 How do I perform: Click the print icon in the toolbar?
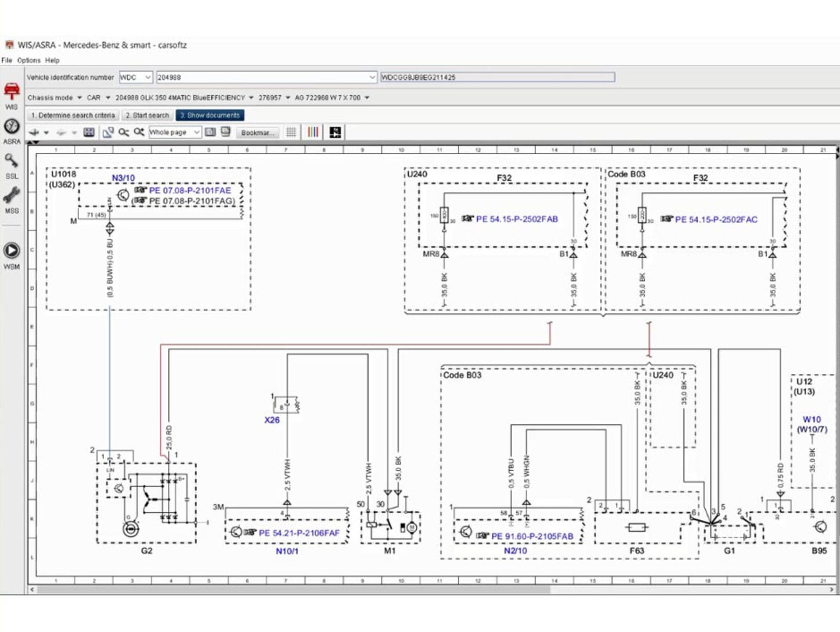226,133
